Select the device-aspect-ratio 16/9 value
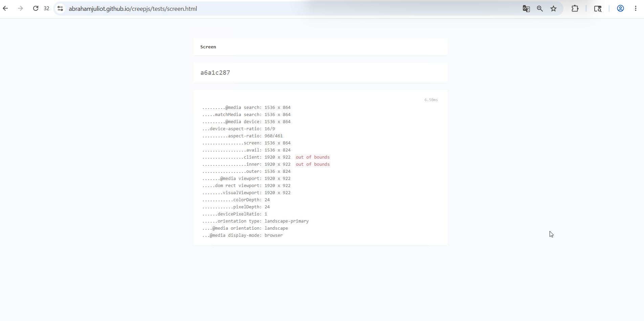This screenshot has width=644, height=321. click(x=270, y=129)
